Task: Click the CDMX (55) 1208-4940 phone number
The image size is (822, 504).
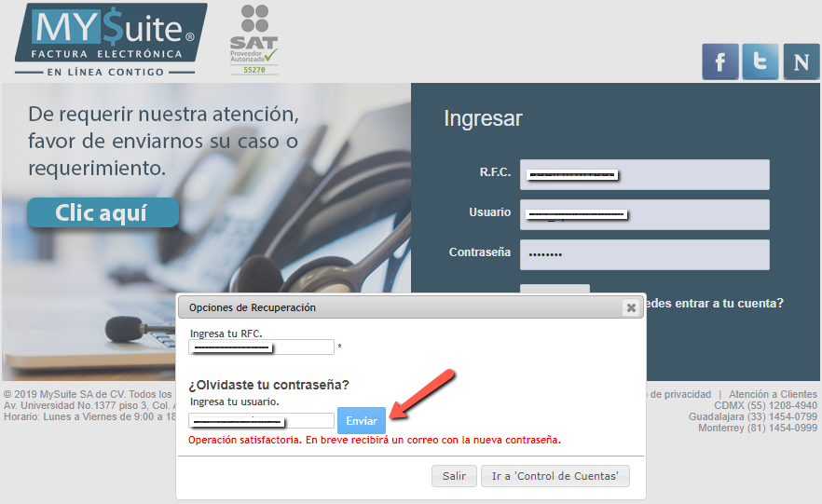Action: (x=765, y=405)
